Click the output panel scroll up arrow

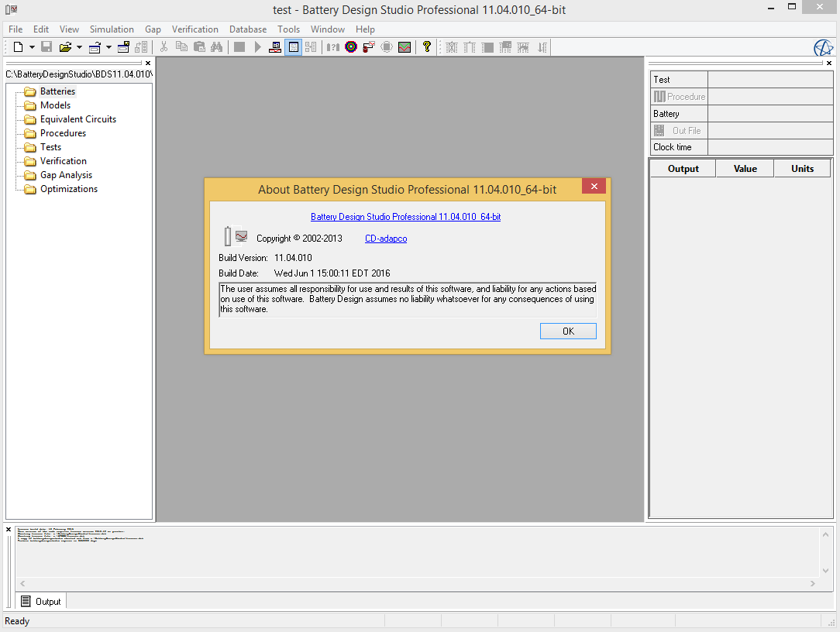(825, 534)
